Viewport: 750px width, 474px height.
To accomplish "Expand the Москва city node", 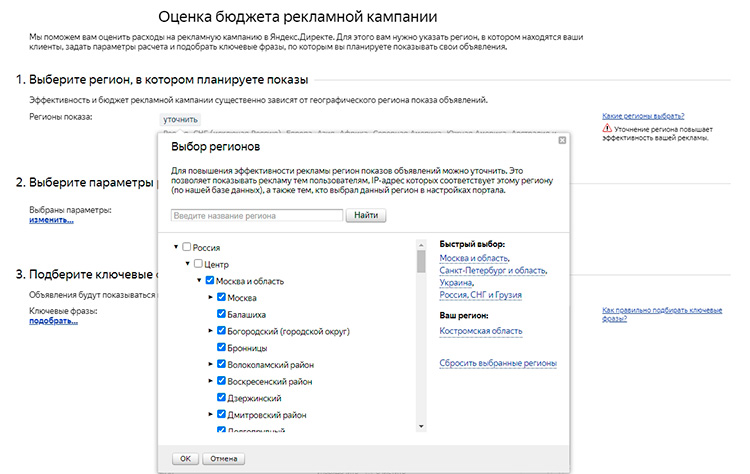I will point(211,298).
